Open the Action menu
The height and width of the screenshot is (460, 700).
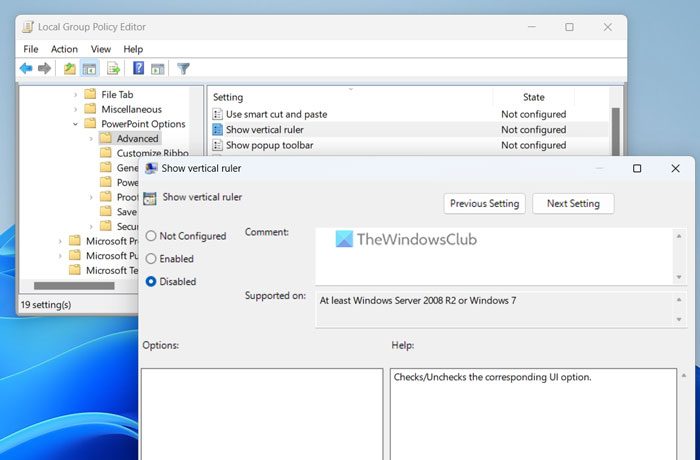point(64,49)
